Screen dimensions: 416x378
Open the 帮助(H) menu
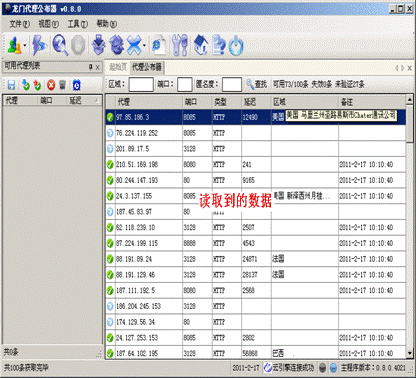tap(107, 24)
